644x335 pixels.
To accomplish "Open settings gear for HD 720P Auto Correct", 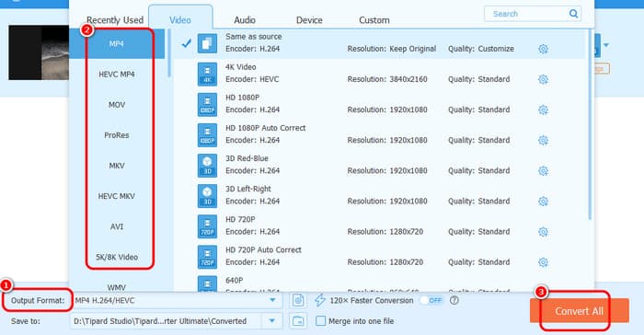I will click(x=543, y=262).
